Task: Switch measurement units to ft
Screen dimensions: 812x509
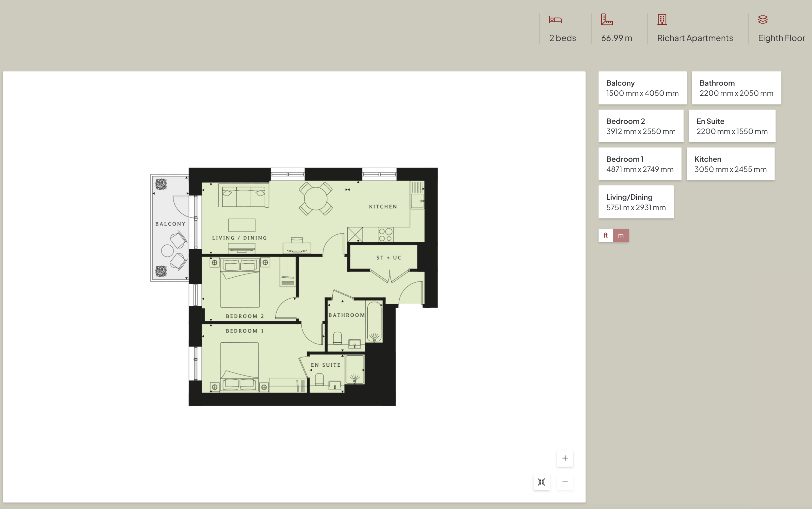Action: pyautogui.click(x=606, y=235)
